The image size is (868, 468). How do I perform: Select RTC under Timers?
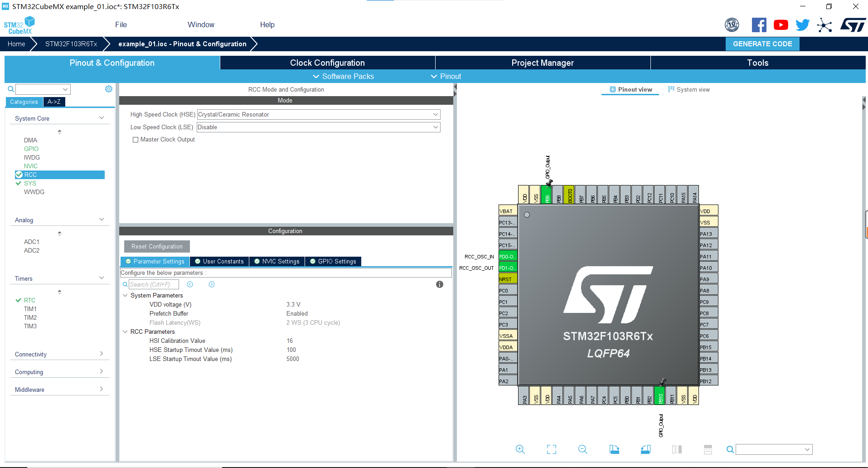pos(29,300)
